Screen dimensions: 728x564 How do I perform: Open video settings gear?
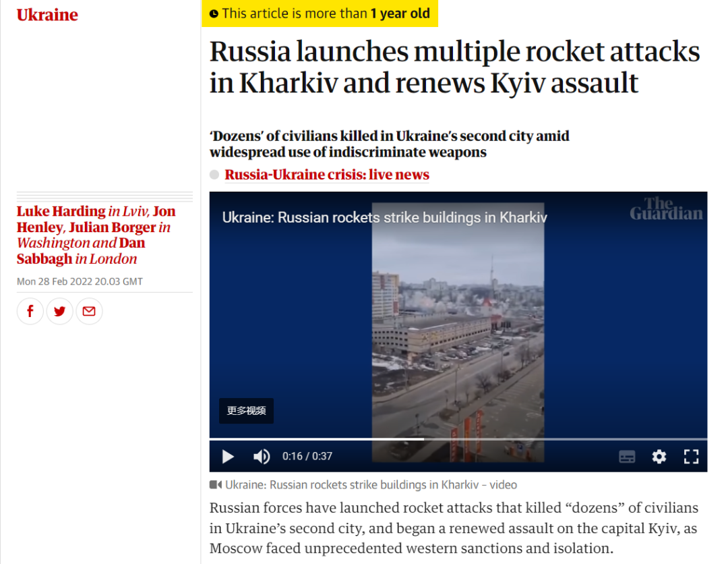point(659,457)
